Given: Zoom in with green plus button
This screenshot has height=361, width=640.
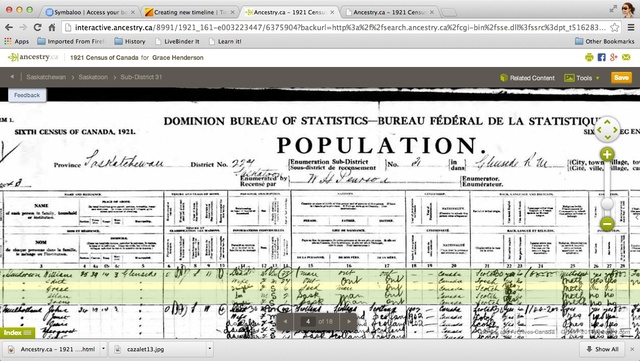Looking at the screenshot, I should coord(607,154).
